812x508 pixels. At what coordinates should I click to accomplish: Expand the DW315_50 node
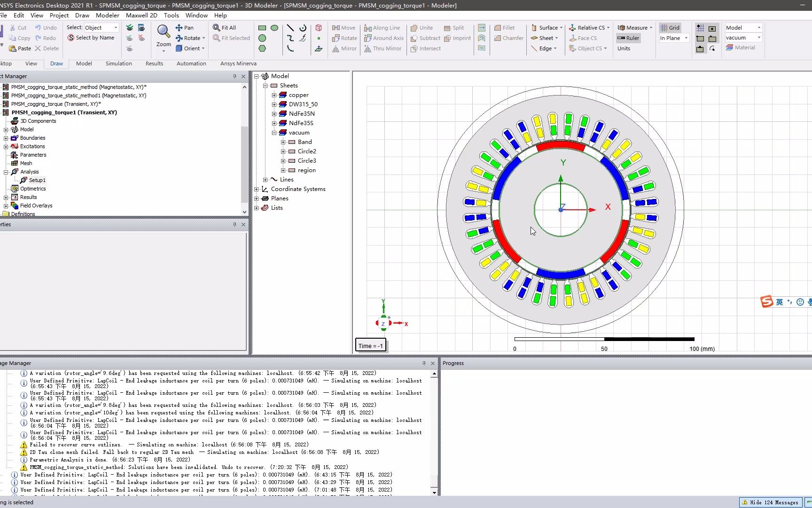click(274, 104)
